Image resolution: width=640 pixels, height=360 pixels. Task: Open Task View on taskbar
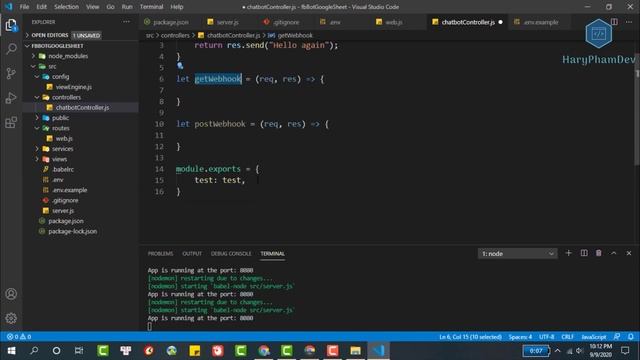(x=79, y=351)
